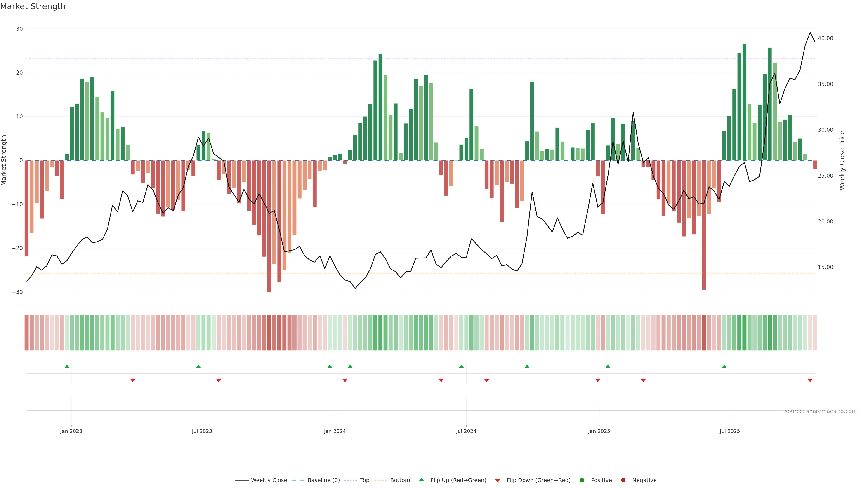Image resolution: width=868 pixels, height=488 pixels.
Task: Click the green Positive legend circle
Action: coord(582,480)
